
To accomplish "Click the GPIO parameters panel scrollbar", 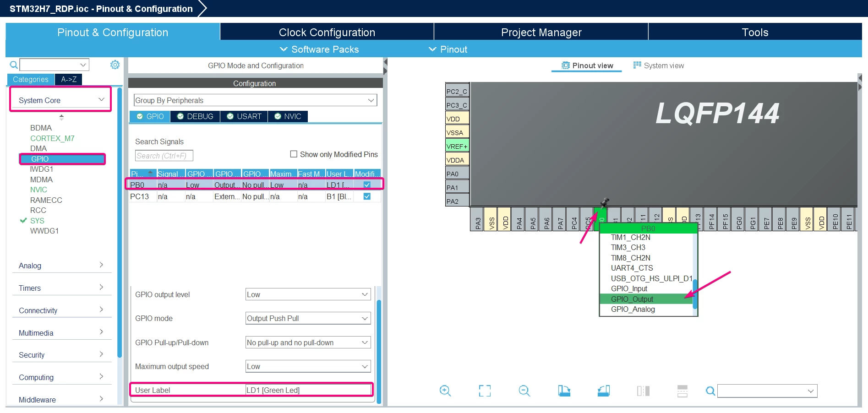I will click(x=379, y=352).
